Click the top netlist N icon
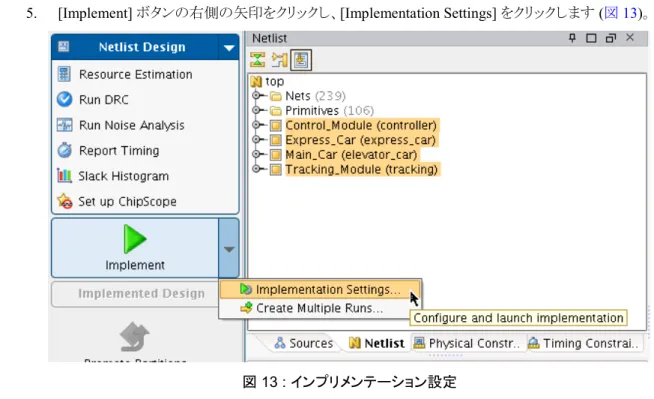 point(257,81)
